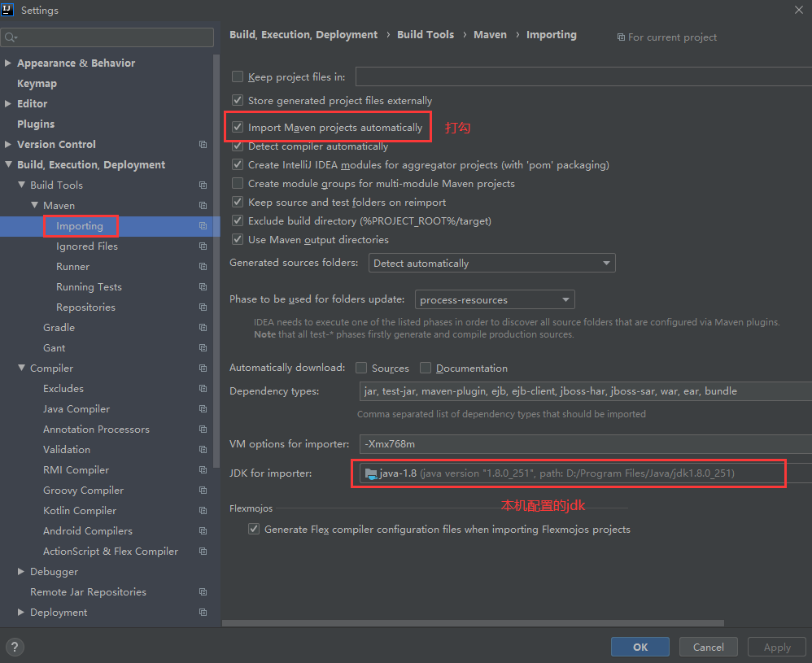
Task: Click the icon beside the Maven tree entry
Action: (x=202, y=205)
